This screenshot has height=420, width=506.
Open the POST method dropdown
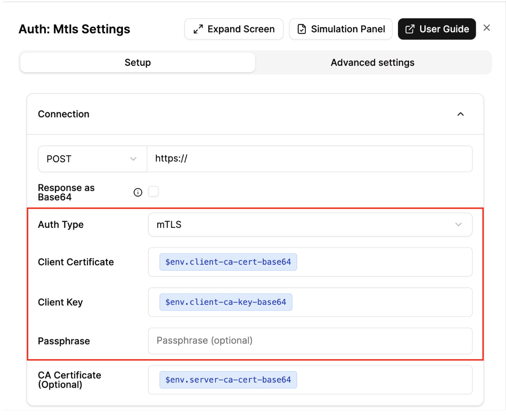click(92, 159)
